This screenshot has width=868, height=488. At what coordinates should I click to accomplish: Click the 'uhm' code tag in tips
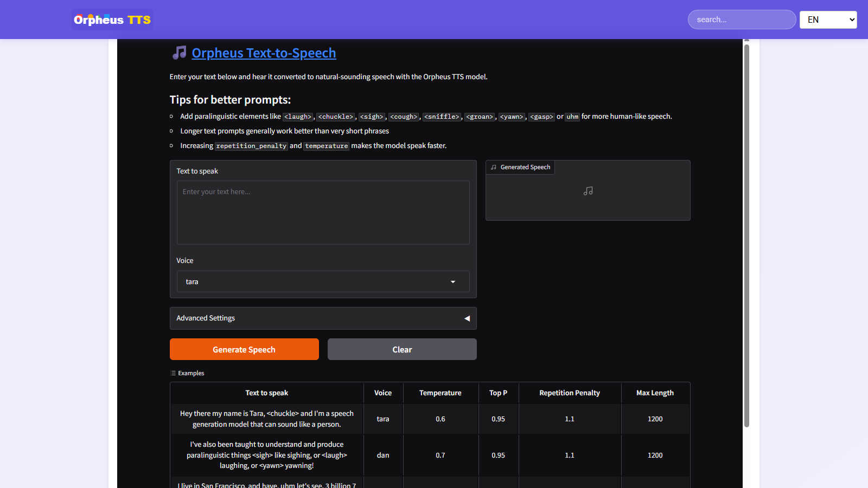pyautogui.click(x=572, y=117)
